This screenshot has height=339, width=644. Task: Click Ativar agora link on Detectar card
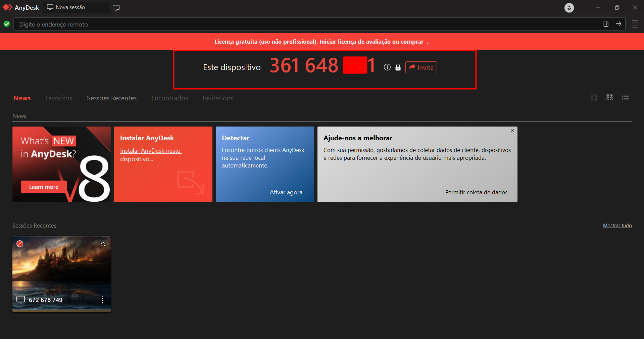click(x=289, y=192)
